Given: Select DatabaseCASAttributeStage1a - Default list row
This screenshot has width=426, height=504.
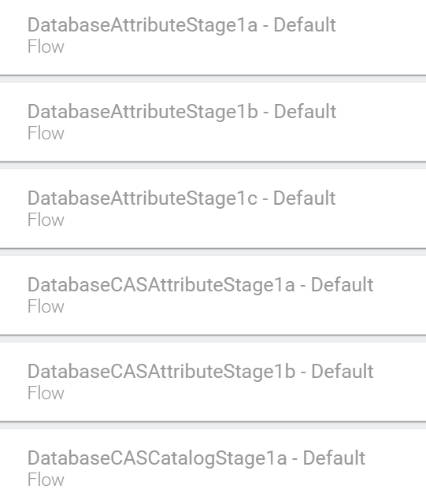Looking at the screenshot, I should coord(213,295).
